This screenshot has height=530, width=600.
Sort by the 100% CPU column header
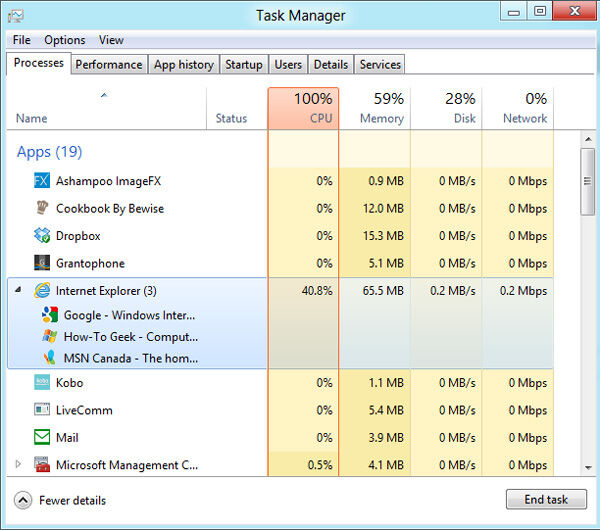(x=303, y=109)
